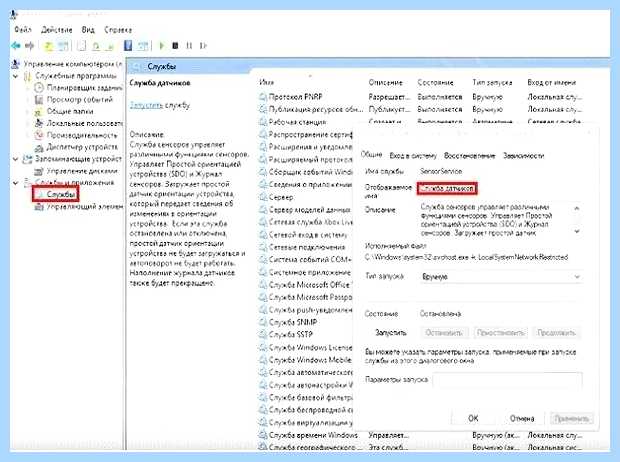620x462 pixels.
Task: Click the icon beside Просмотр событий
Action: pos(39,100)
